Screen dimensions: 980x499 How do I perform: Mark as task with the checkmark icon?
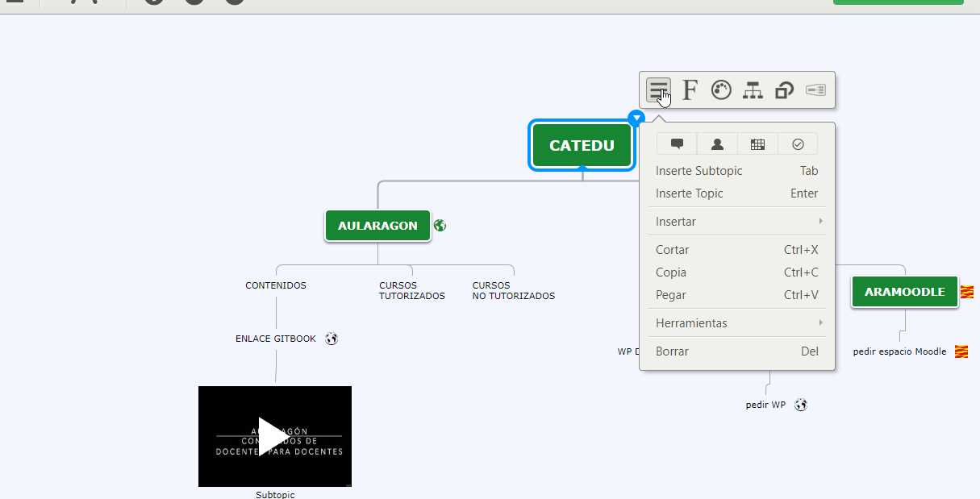(798, 144)
